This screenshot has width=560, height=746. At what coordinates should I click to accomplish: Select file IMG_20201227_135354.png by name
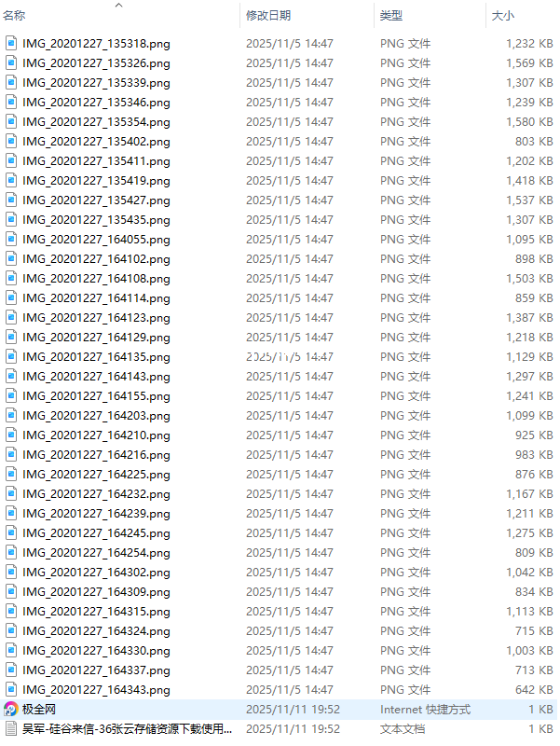[96, 122]
